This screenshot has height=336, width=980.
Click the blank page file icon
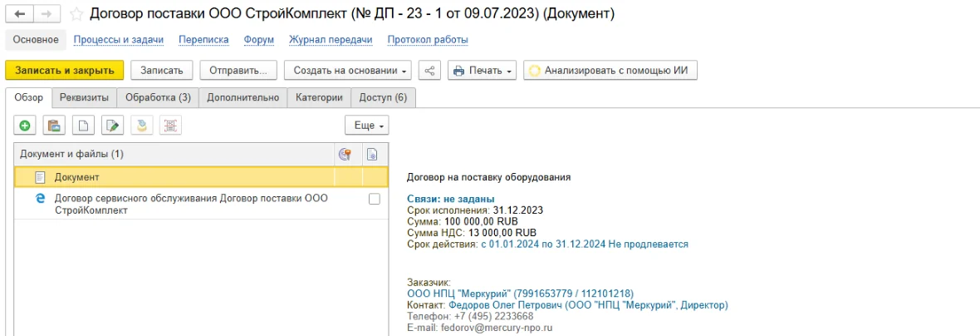[x=83, y=125]
